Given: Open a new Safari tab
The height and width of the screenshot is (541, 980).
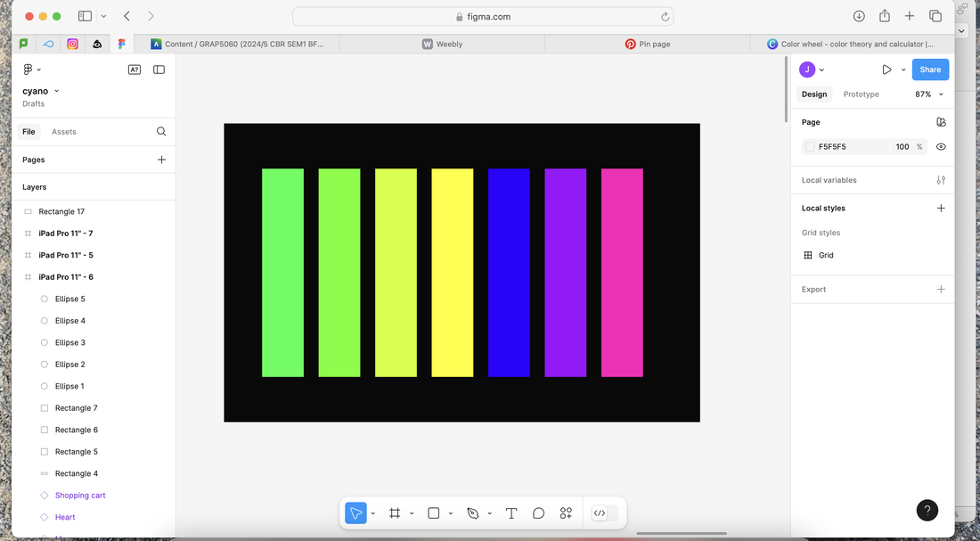Looking at the screenshot, I should (910, 16).
